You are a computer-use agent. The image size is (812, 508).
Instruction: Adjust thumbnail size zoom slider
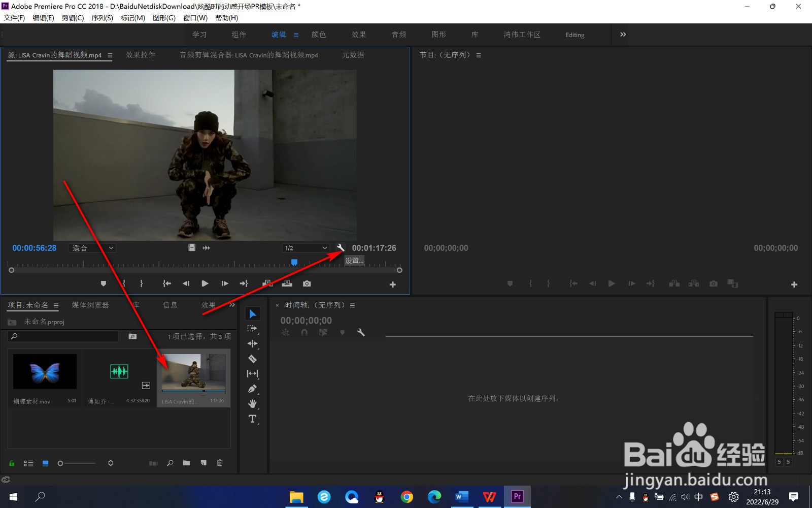coord(76,463)
